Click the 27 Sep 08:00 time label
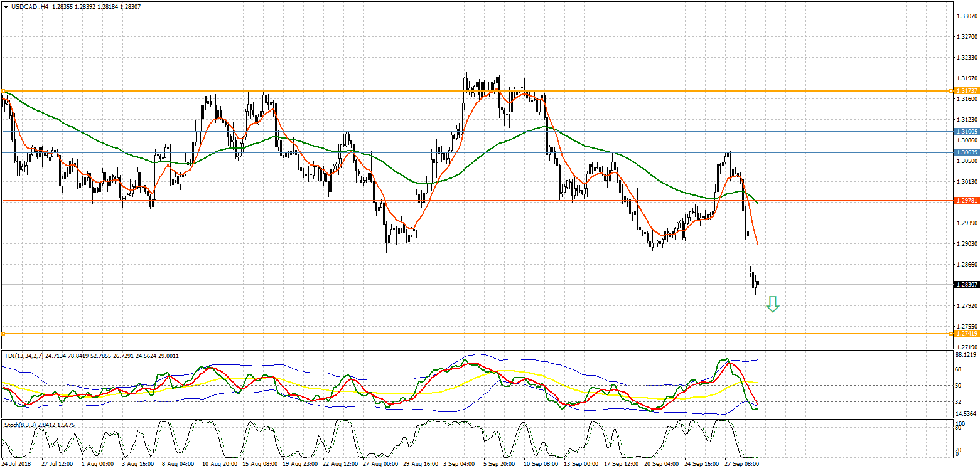 741,465
